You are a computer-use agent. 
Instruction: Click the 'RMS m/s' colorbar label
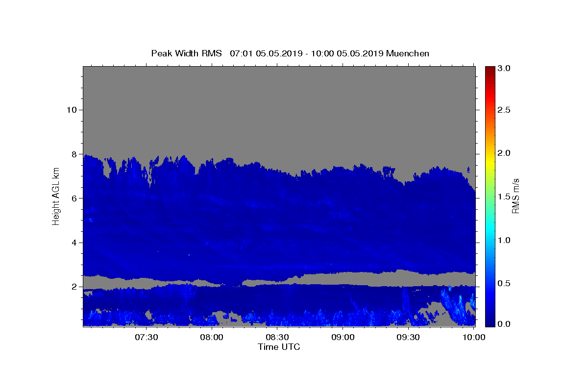click(x=515, y=196)
